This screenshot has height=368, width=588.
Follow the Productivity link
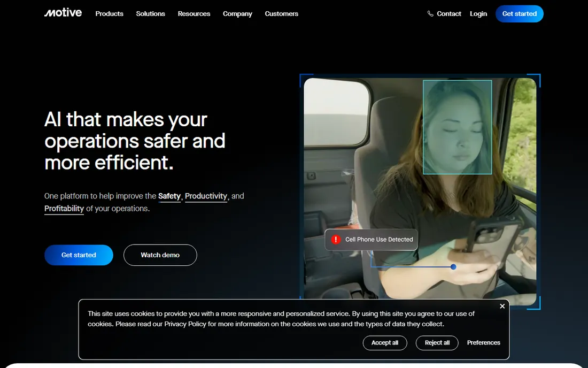[206, 196]
